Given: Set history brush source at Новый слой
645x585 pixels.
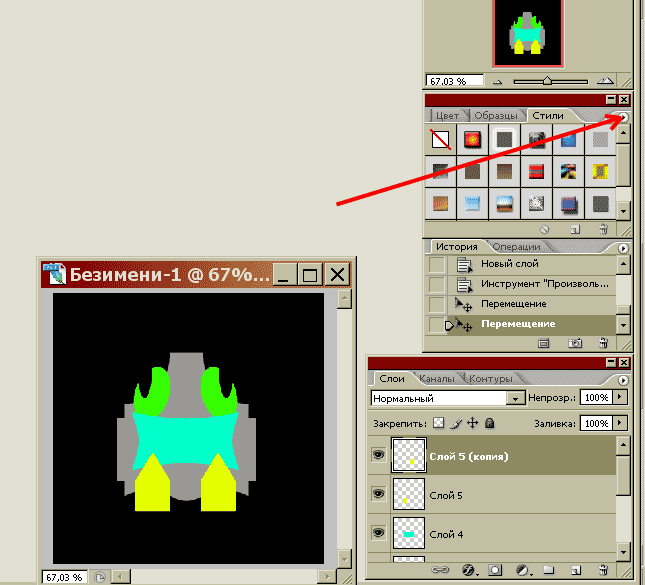Looking at the screenshot, I should click(x=436, y=264).
